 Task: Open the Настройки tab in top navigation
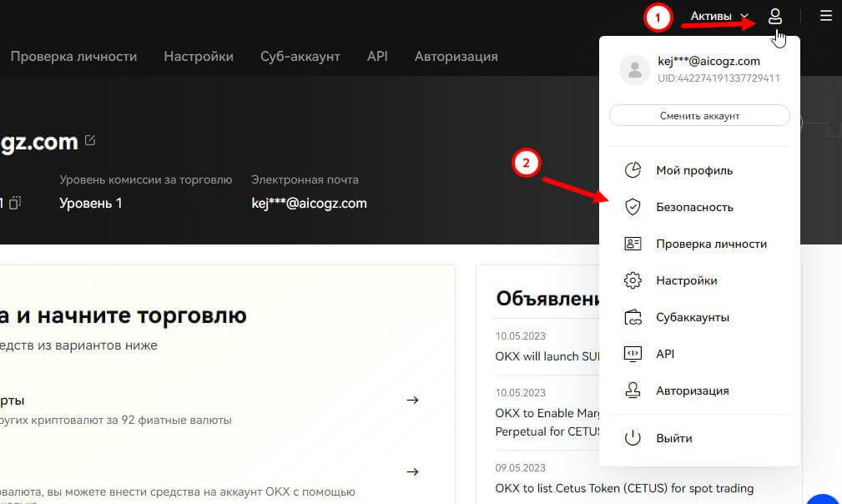[199, 57]
